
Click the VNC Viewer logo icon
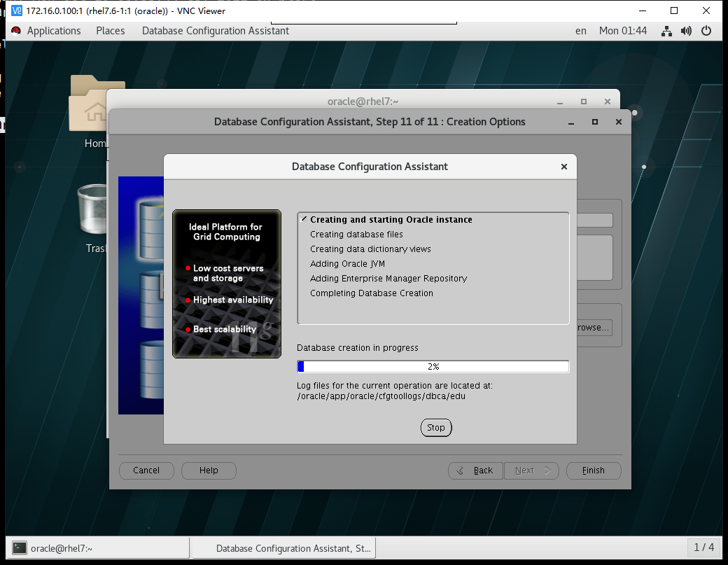point(17,11)
